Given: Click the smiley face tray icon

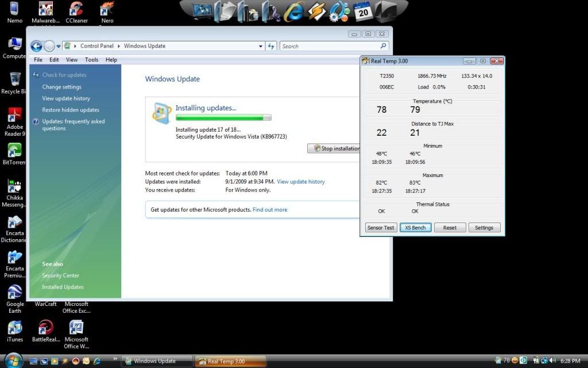Looking at the screenshot, I should click(515, 361).
